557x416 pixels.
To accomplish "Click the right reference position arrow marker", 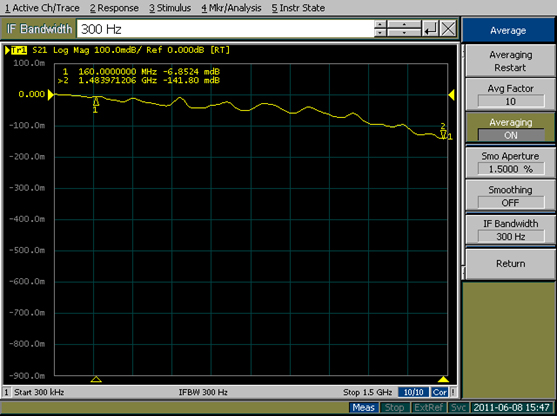I will (451, 95).
